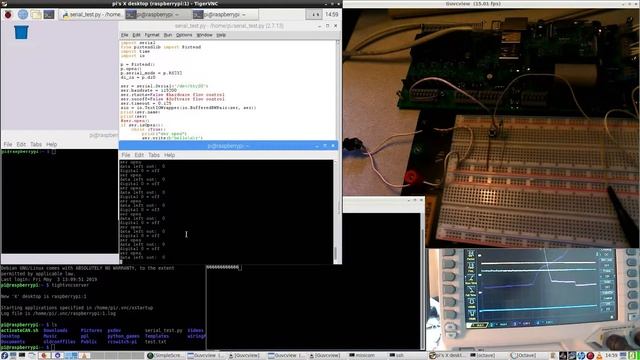
Task: Open Help menu of left Pi terminal
Action: pyautogui.click(x=51, y=144)
